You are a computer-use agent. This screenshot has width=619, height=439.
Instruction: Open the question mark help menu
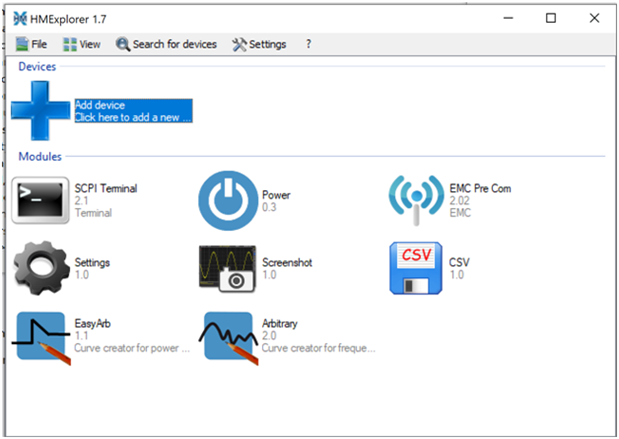pyautogui.click(x=308, y=44)
